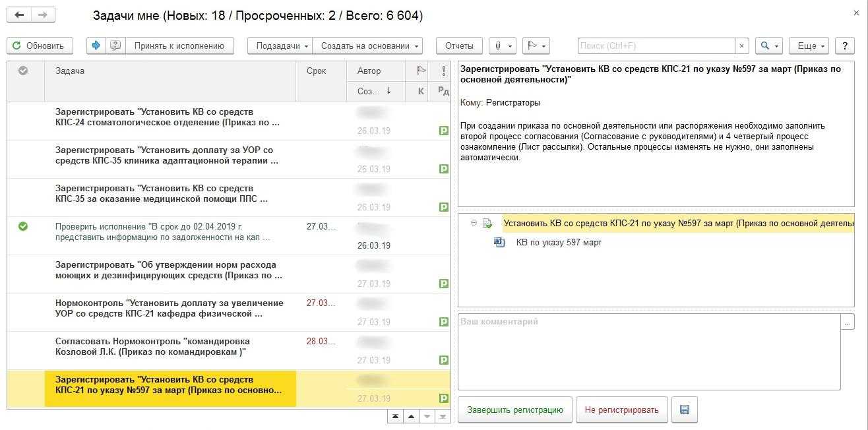Collapse the 'Установить КВ' document tree node
Viewport: 868px width, 430px height.
474,223
